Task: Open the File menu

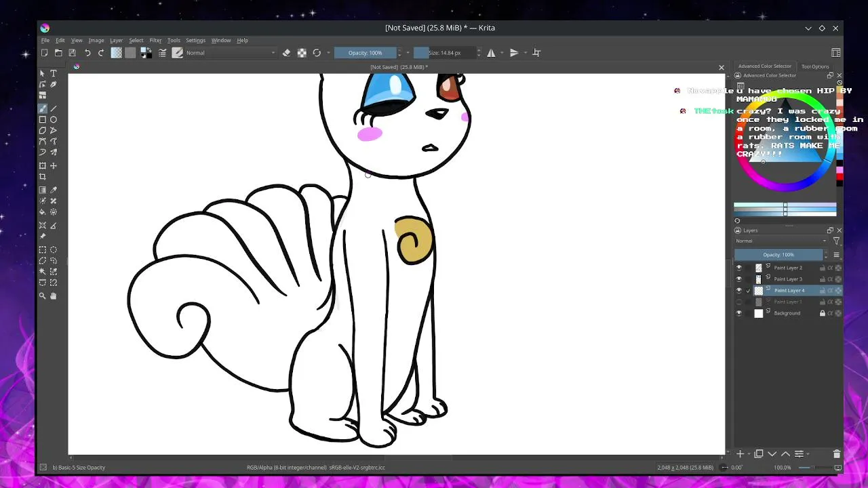Action: (45, 41)
